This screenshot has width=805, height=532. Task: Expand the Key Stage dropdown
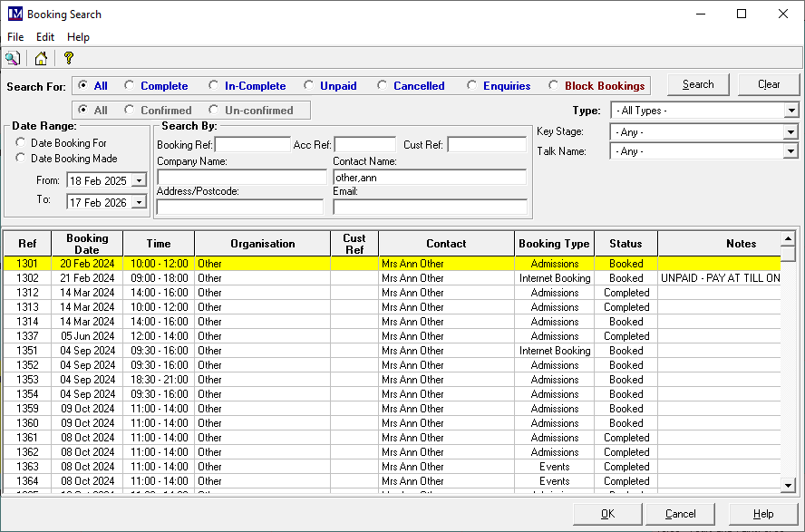[790, 132]
